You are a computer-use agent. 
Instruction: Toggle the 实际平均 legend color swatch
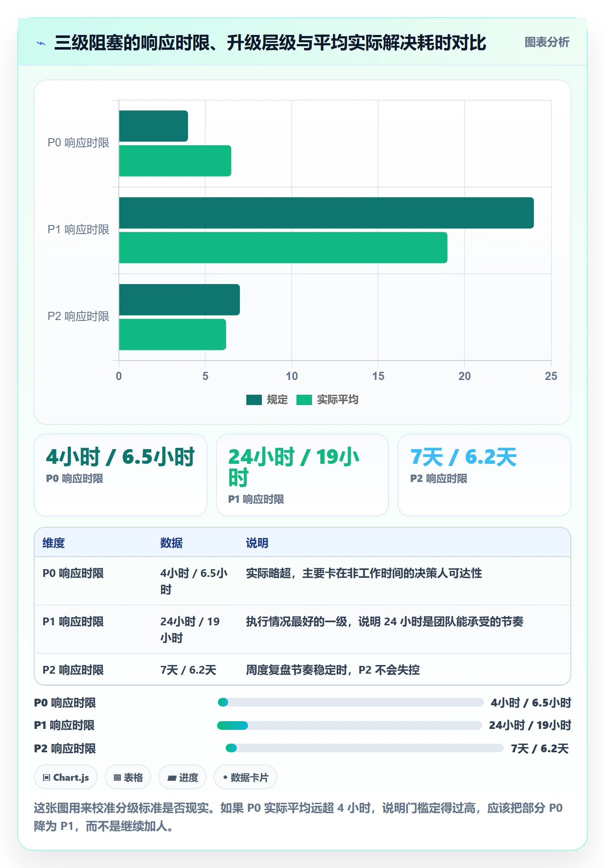pos(304,400)
